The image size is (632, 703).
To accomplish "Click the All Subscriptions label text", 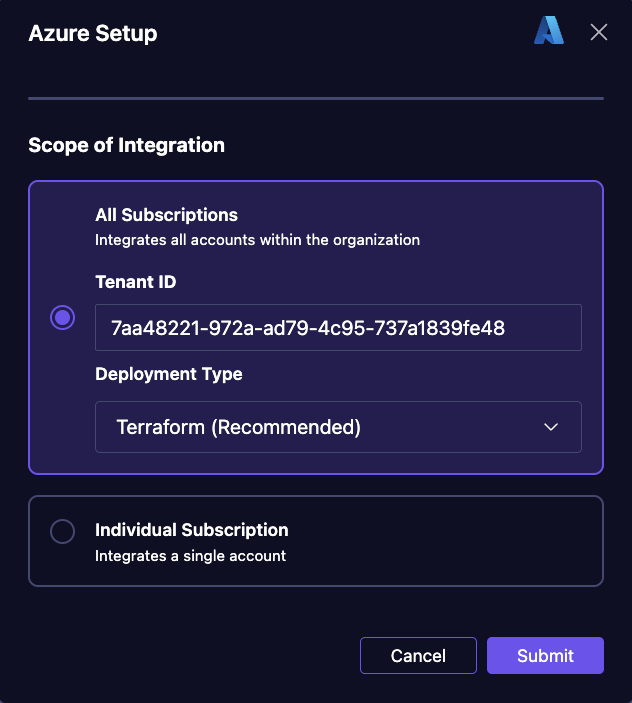I will tap(166, 215).
